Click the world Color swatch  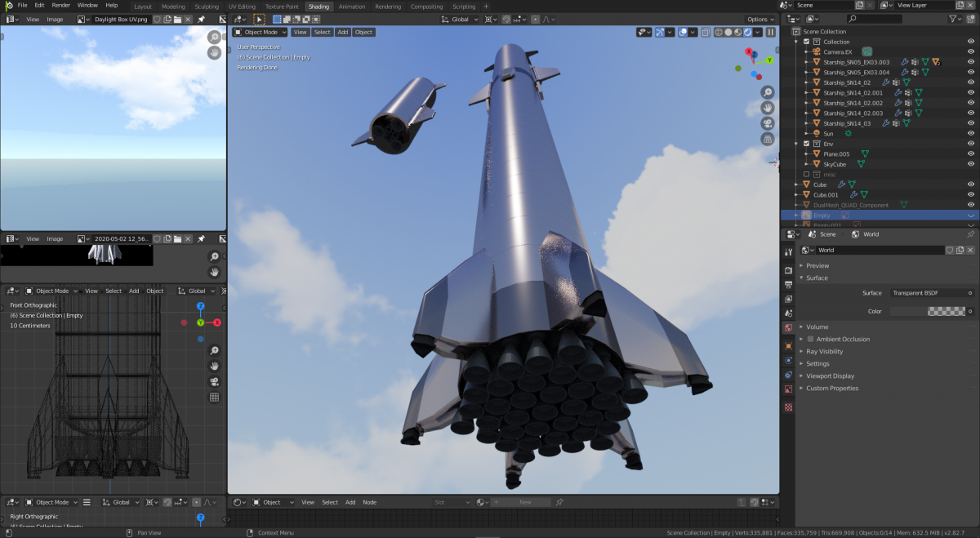click(927, 311)
